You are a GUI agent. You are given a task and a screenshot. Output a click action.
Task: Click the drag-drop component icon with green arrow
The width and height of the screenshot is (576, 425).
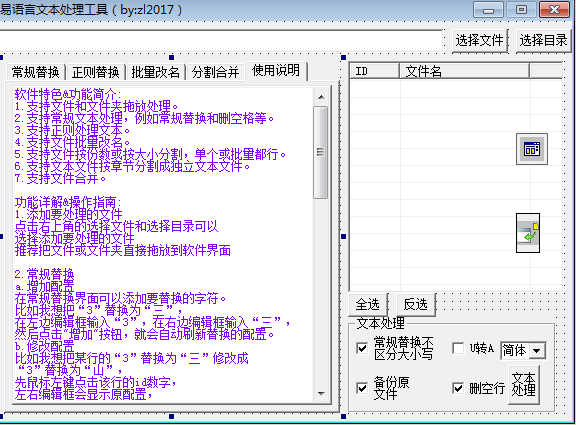coord(528,233)
